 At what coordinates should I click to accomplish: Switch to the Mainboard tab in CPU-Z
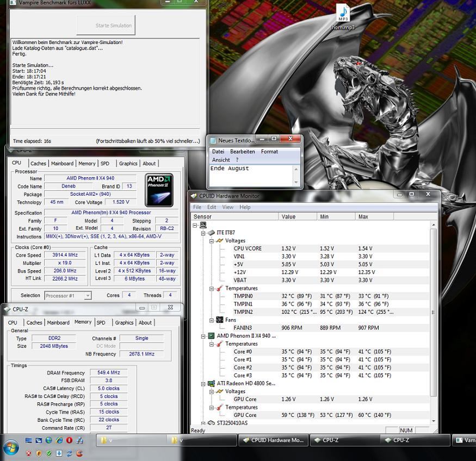[62, 163]
